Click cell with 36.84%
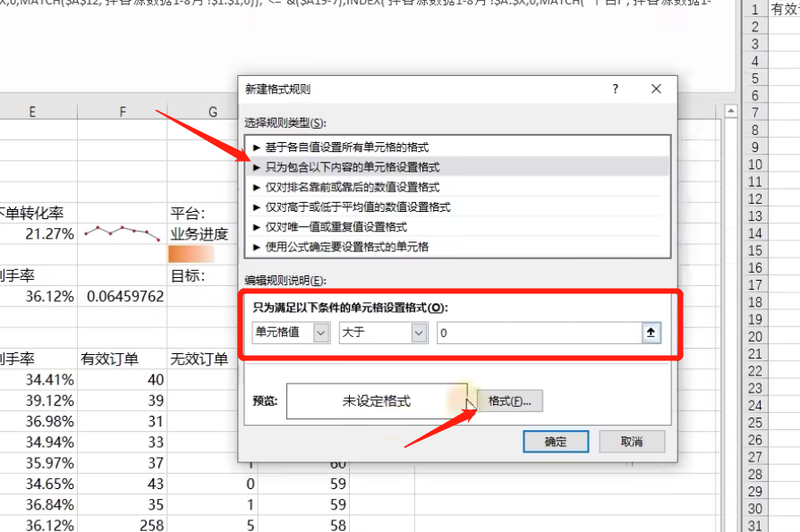 click(38, 504)
